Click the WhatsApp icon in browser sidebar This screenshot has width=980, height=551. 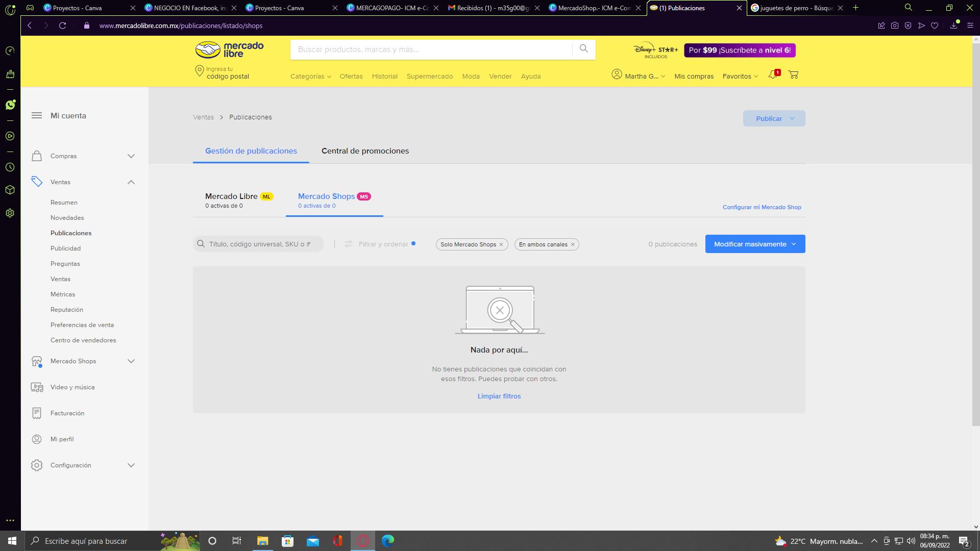pyautogui.click(x=10, y=105)
